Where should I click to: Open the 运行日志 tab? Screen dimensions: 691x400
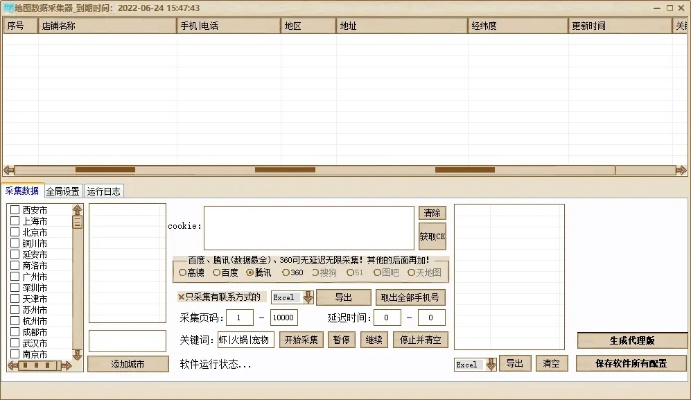tap(104, 191)
